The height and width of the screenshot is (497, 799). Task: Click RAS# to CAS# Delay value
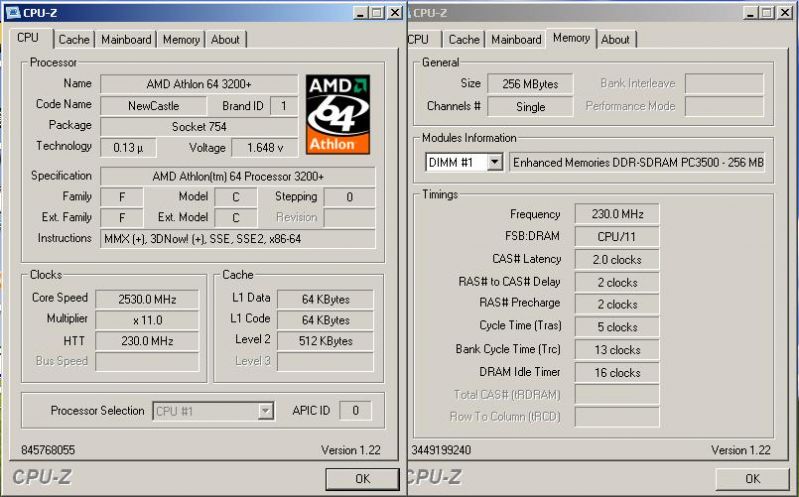click(x=617, y=282)
